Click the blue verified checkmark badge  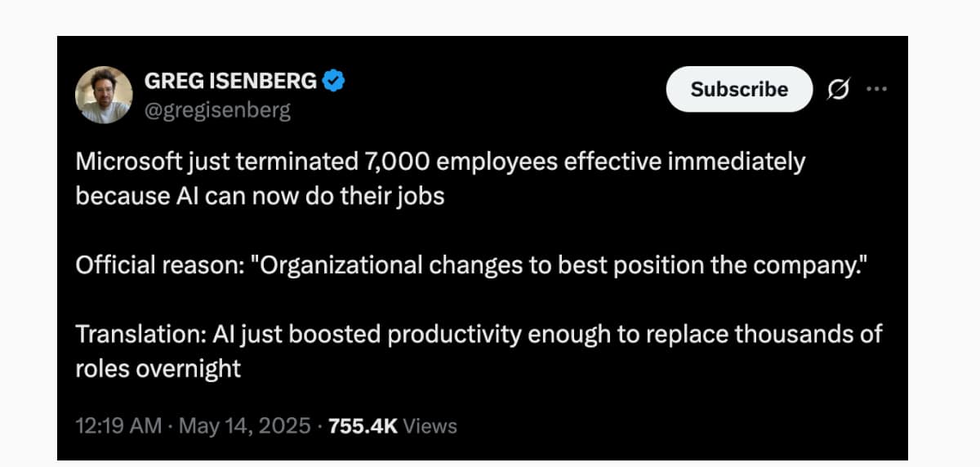coord(334,81)
